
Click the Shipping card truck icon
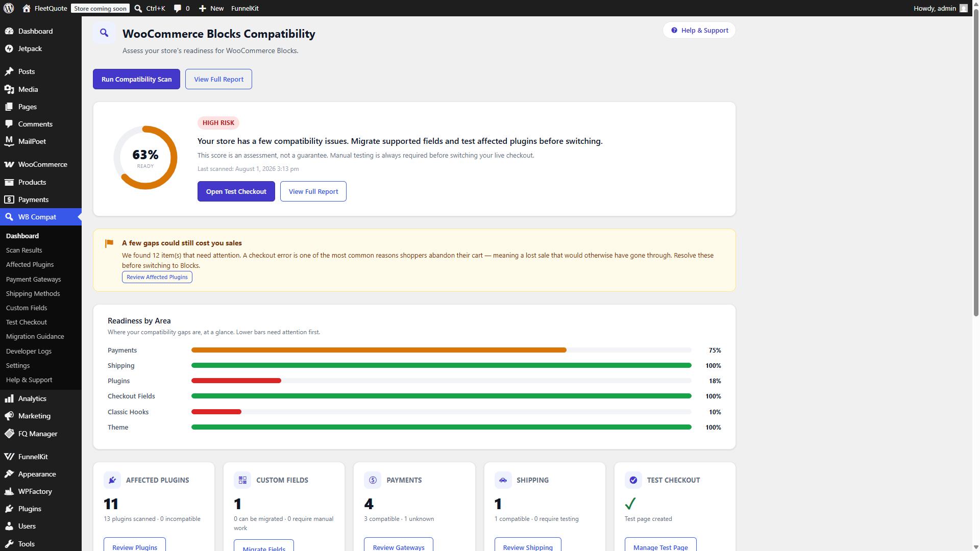click(x=503, y=480)
